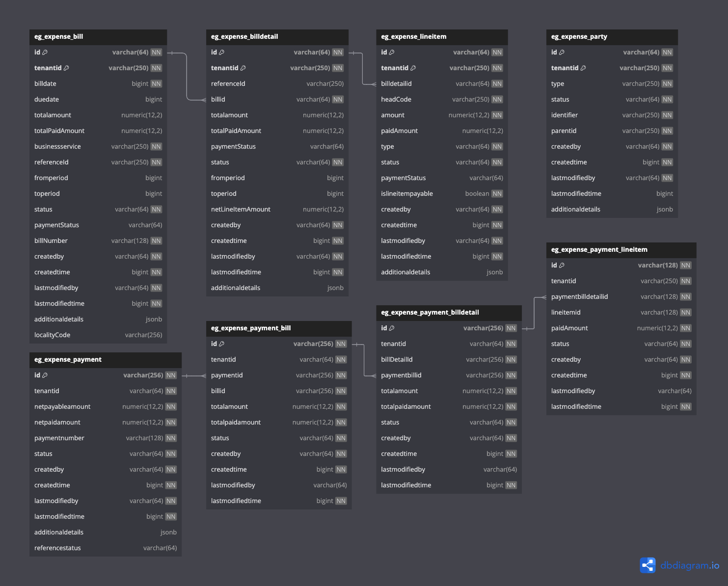Click the paymentid row in eg_expense_payment_bill
This screenshot has height=586, width=728.
pos(279,375)
